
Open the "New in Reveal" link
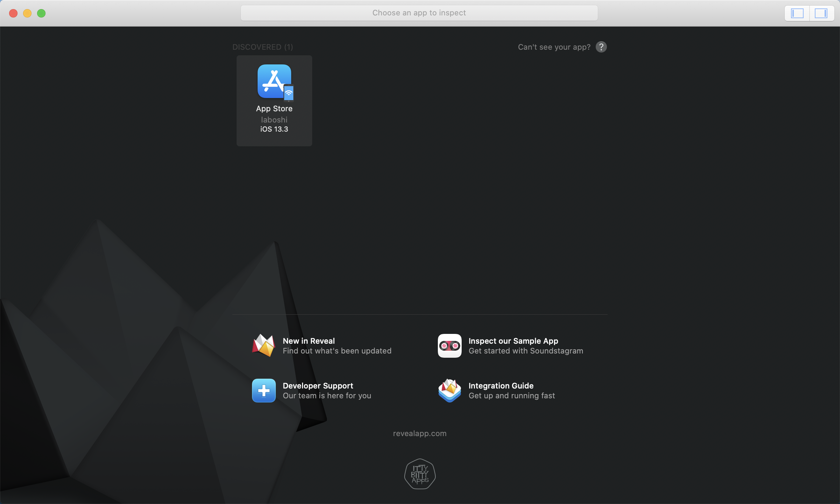pyautogui.click(x=309, y=341)
